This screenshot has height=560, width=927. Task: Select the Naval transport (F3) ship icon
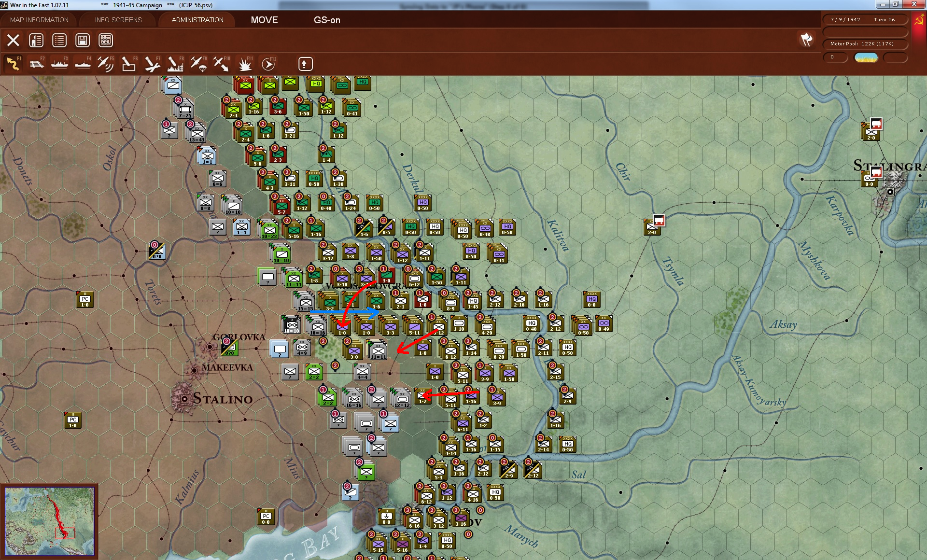tap(59, 64)
